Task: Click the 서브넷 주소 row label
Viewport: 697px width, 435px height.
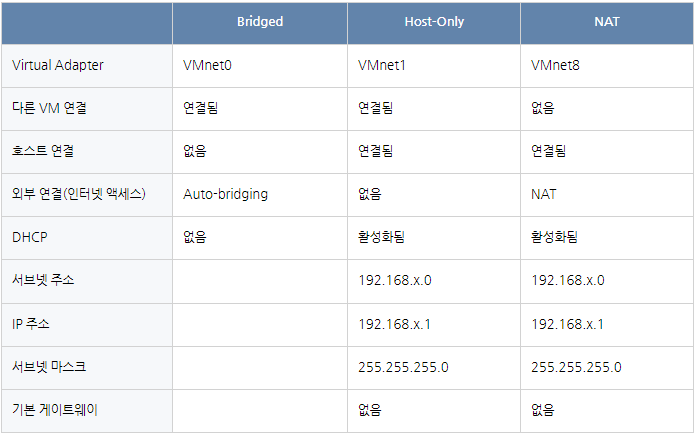Action: [x=43, y=280]
